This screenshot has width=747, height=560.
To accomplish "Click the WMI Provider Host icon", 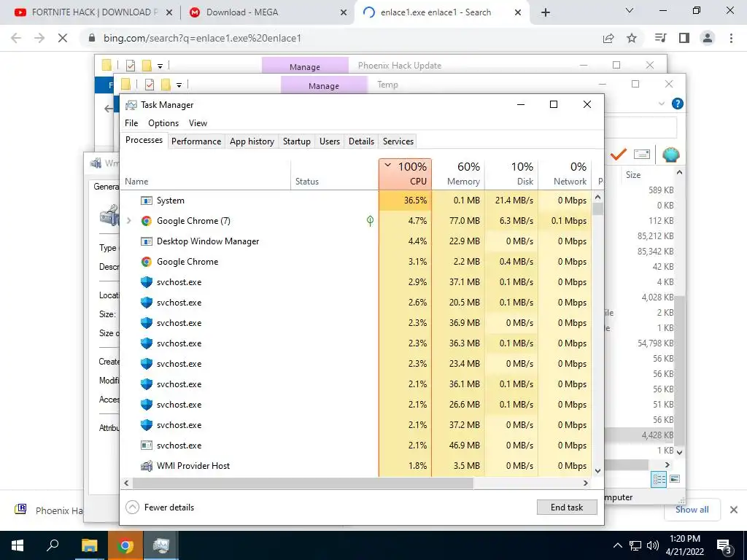I will coord(146,466).
